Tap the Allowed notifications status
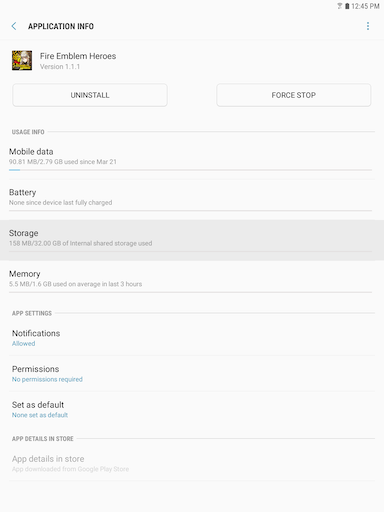Screen dimensions: 384x512 tap(23, 344)
